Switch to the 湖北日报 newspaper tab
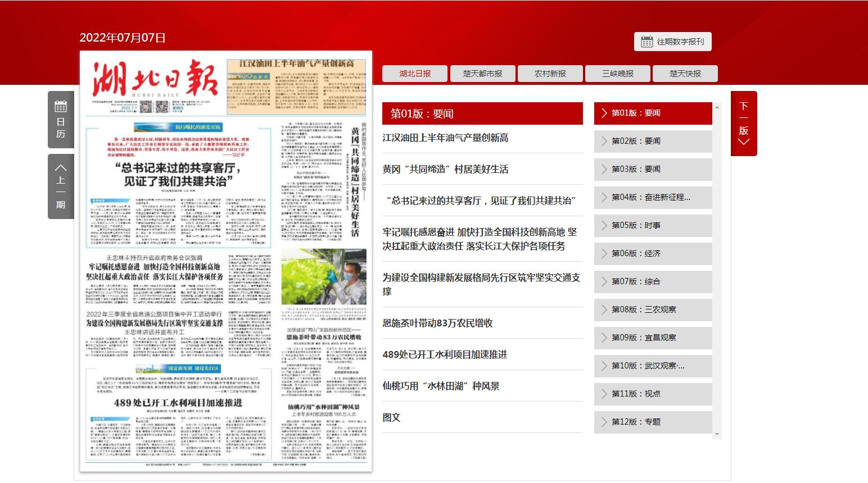The width and height of the screenshot is (868, 483). tap(415, 74)
